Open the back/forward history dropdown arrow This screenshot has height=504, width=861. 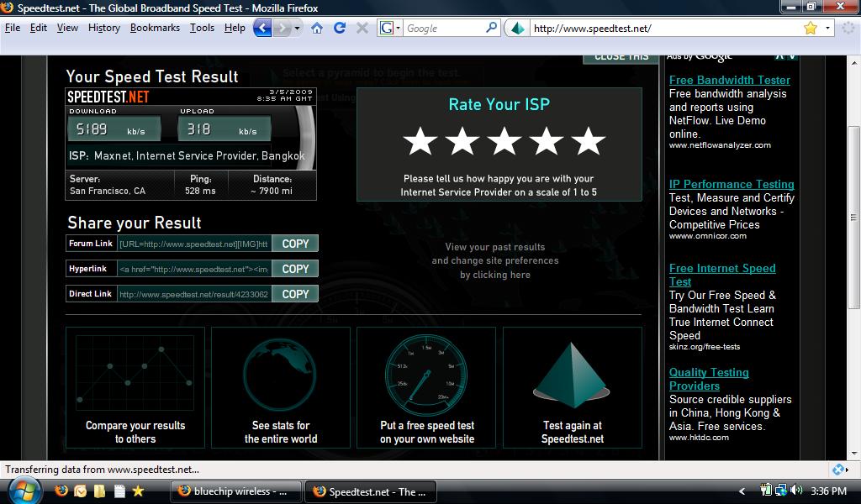[x=297, y=28]
